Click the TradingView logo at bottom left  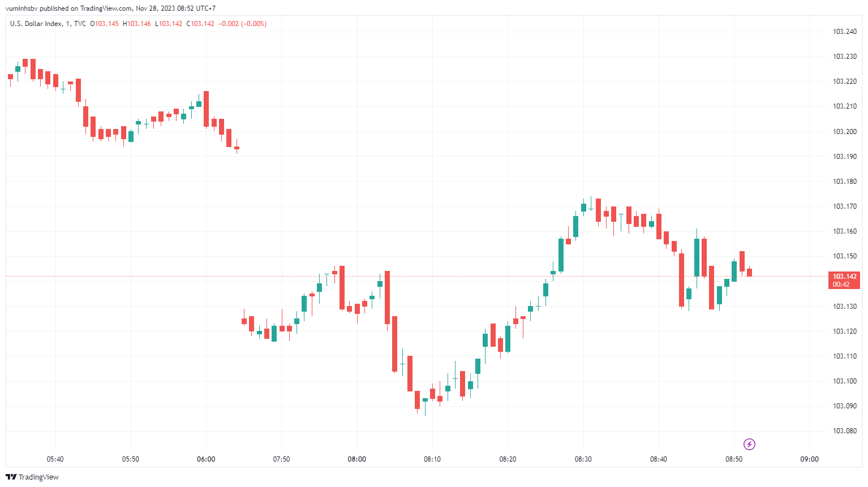pos(32,477)
